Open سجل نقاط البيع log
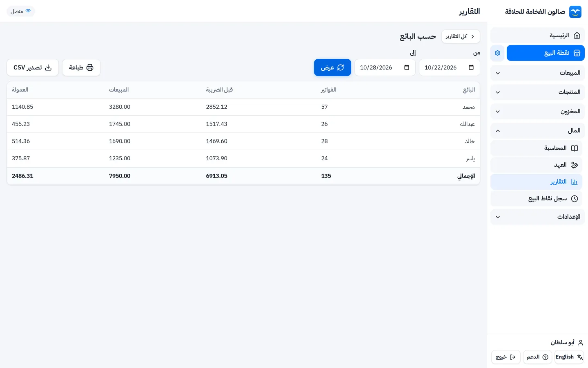The image size is (588, 368). click(x=536, y=199)
